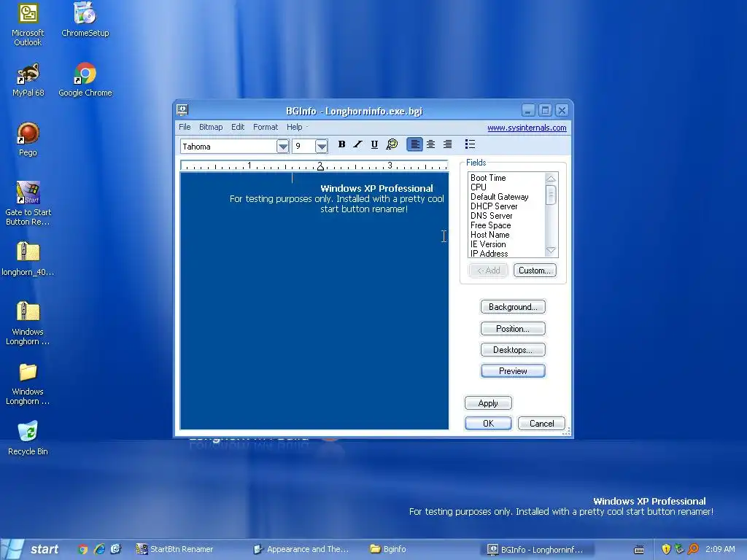Viewport: 747px width, 560px height.
Task: Select Free Space field
Action: (x=490, y=225)
